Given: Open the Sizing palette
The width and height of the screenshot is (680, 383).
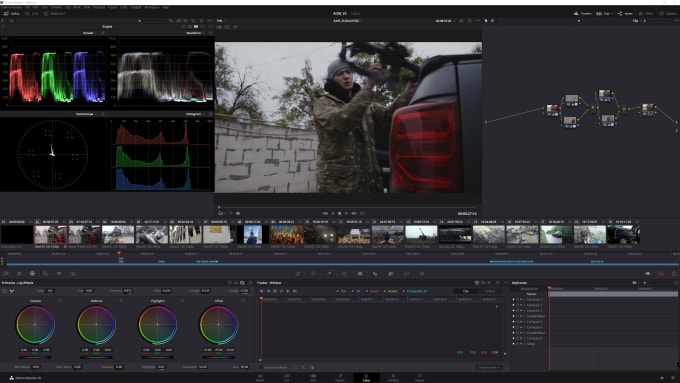Looking at the screenshot, I should coord(422,274).
